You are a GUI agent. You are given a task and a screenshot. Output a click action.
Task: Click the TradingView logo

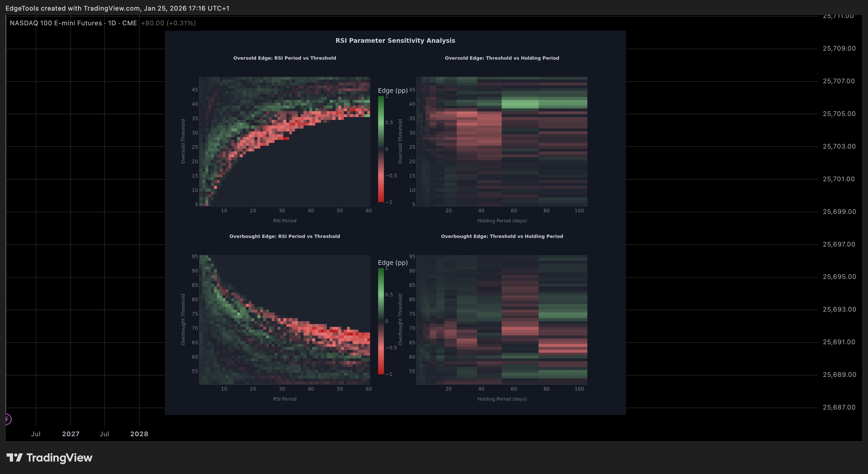click(x=49, y=457)
